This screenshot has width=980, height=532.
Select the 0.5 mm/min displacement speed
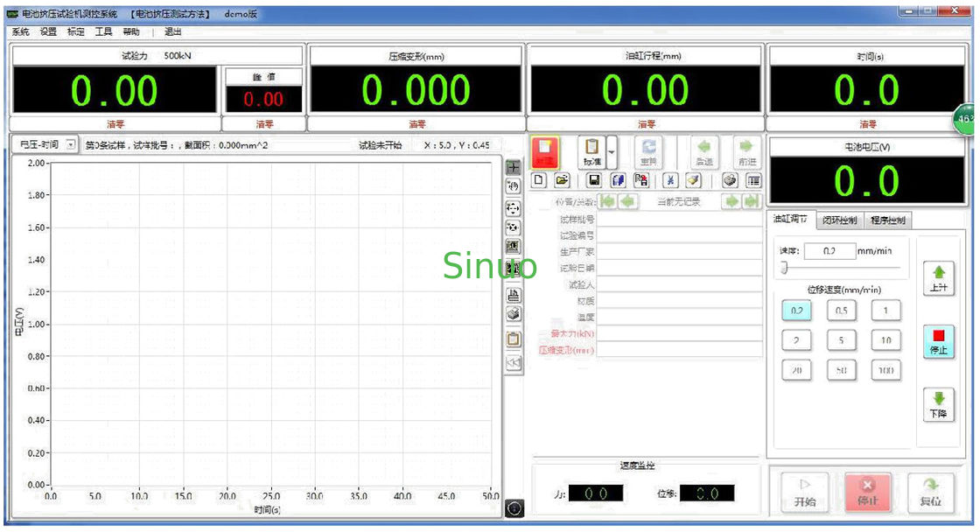coord(841,311)
